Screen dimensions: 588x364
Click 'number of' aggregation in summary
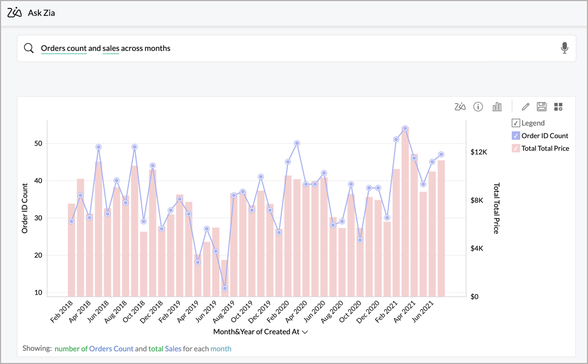[x=71, y=348]
